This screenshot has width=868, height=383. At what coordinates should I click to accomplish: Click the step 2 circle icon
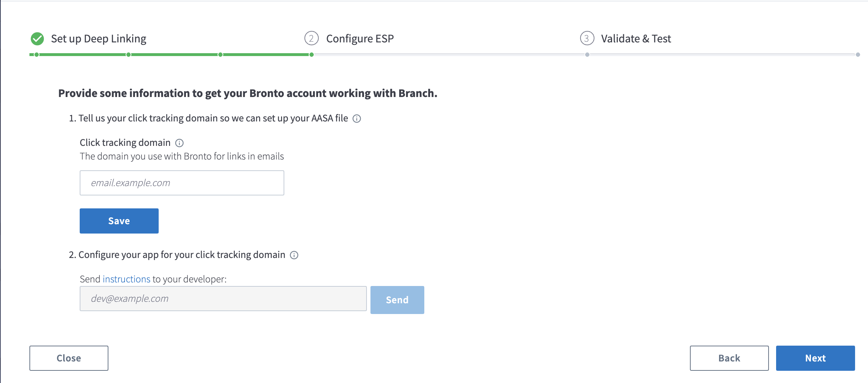click(x=311, y=38)
